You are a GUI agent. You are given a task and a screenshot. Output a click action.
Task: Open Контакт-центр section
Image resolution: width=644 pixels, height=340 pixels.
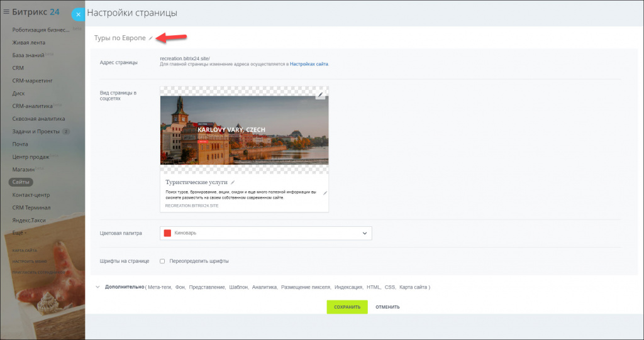coord(31,195)
